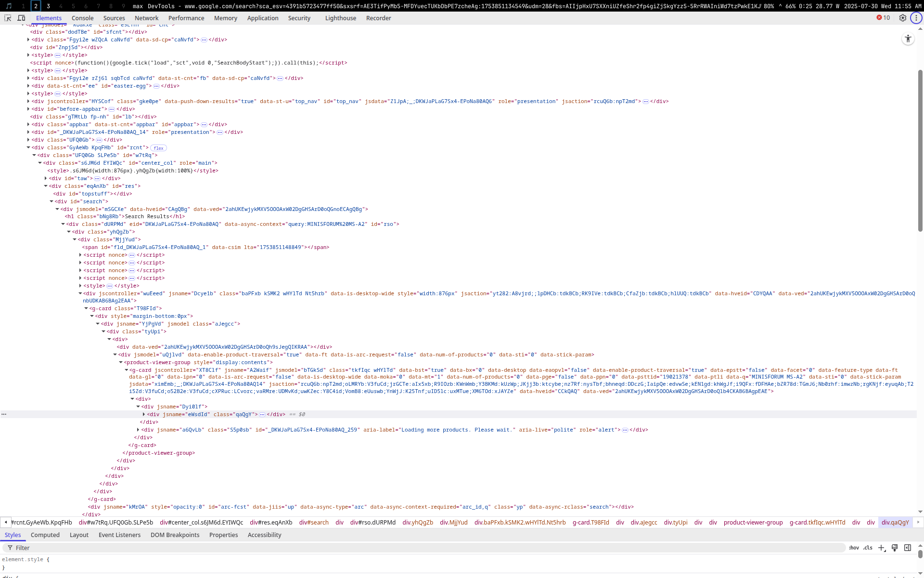The image size is (924, 578).
Task: Collapse the g-card class="T98FId" node
Action: 86,308
